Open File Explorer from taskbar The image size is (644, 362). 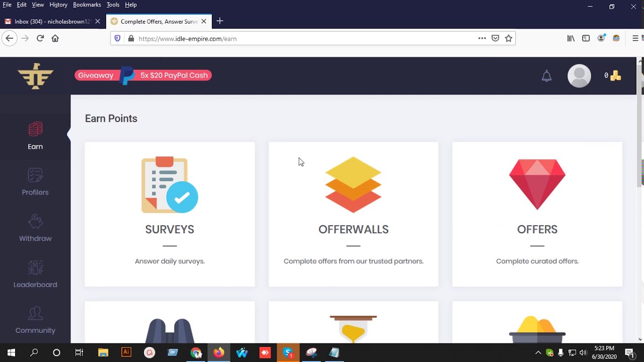tap(103, 352)
